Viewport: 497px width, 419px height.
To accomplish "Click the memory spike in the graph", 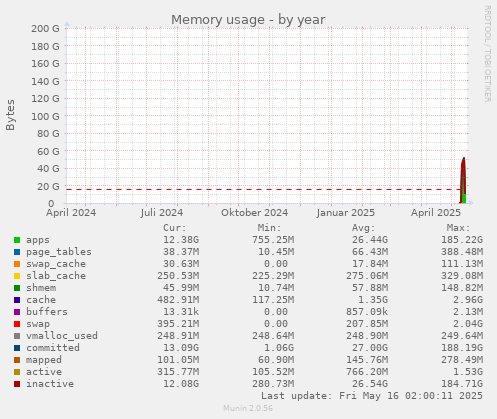I will (463, 180).
